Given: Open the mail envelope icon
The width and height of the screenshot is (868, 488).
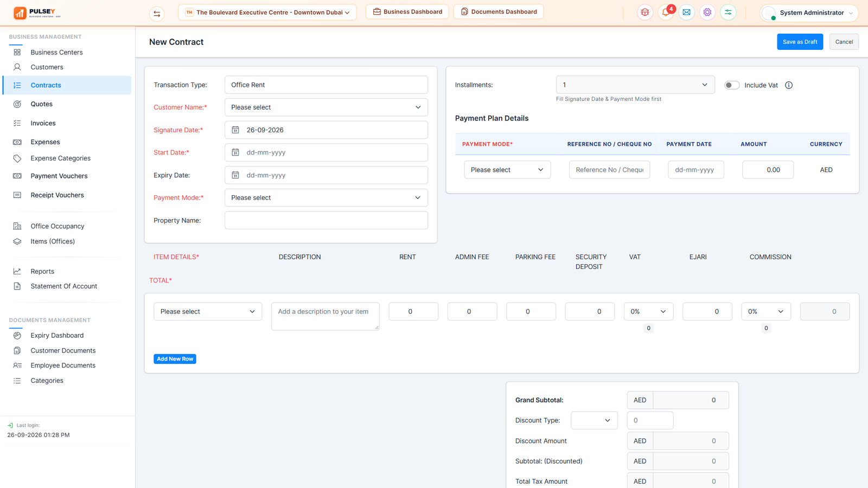Looking at the screenshot, I should point(686,12).
